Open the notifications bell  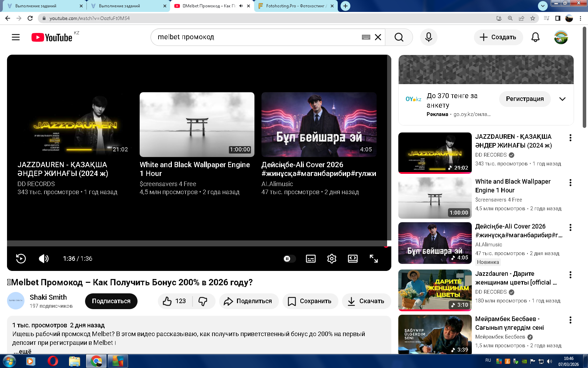(535, 37)
